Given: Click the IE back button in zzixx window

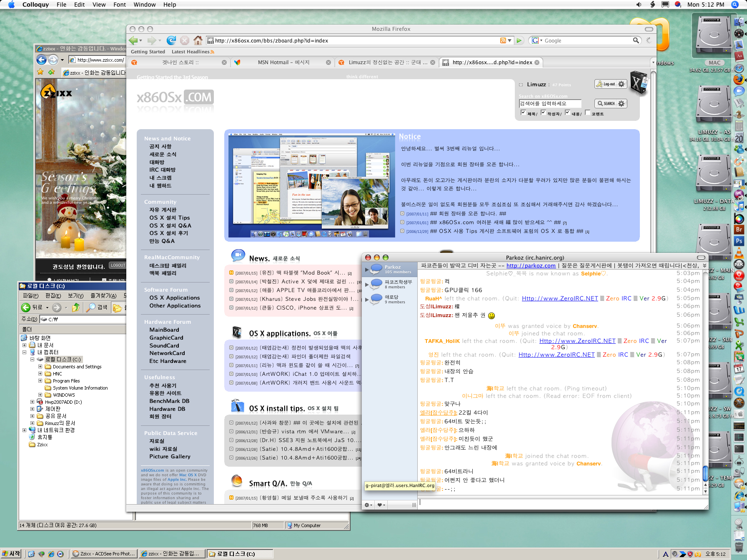Looking at the screenshot, I should click(x=41, y=60).
